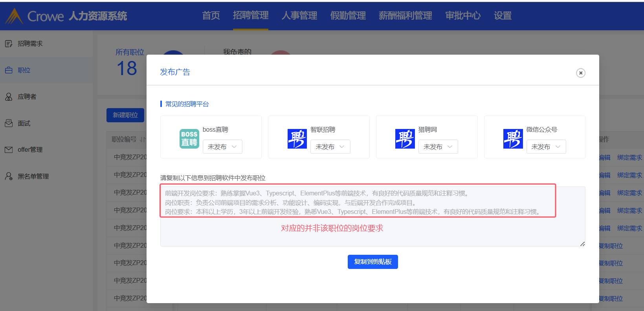
Task: Click the 猎聘网 platform logo icon
Action: (x=405, y=139)
